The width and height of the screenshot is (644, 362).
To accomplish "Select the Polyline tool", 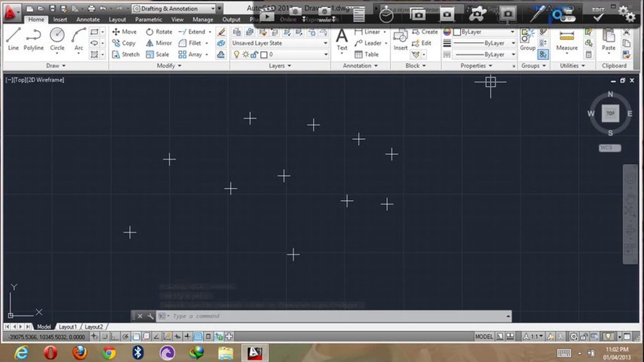I will (x=34, y=39).
